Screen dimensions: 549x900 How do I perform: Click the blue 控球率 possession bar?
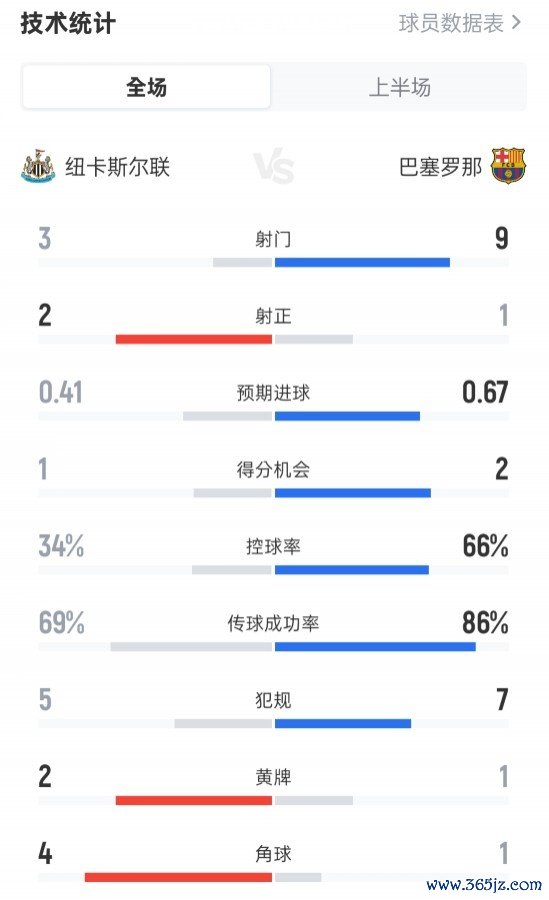pyautogui.click(x=352, y=570)
